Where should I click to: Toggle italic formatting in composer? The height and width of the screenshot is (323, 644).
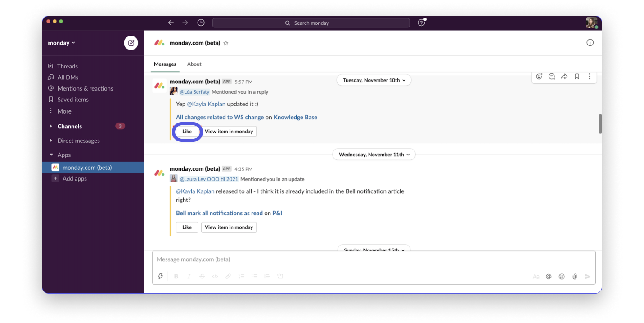pos(189,277)
